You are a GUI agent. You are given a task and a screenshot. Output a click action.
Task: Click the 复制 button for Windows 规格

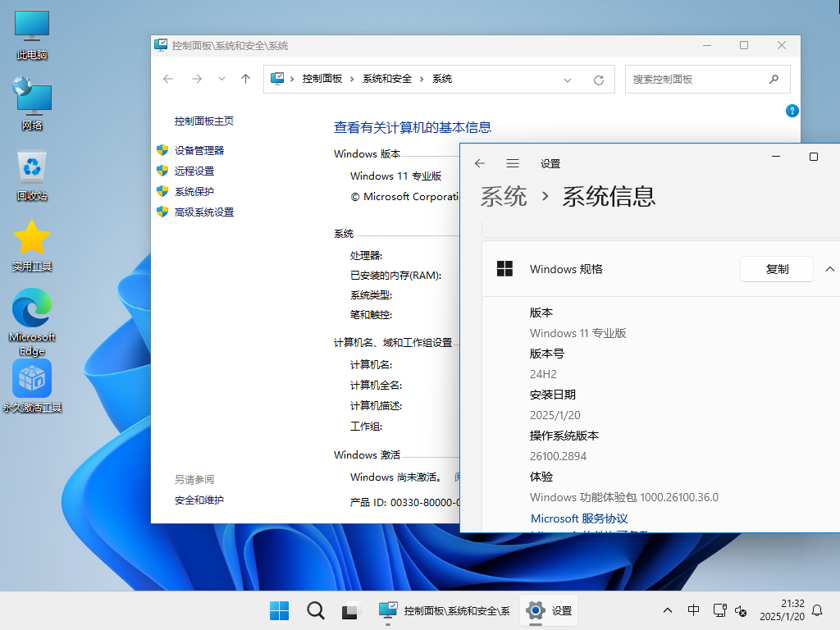[777, 269]
